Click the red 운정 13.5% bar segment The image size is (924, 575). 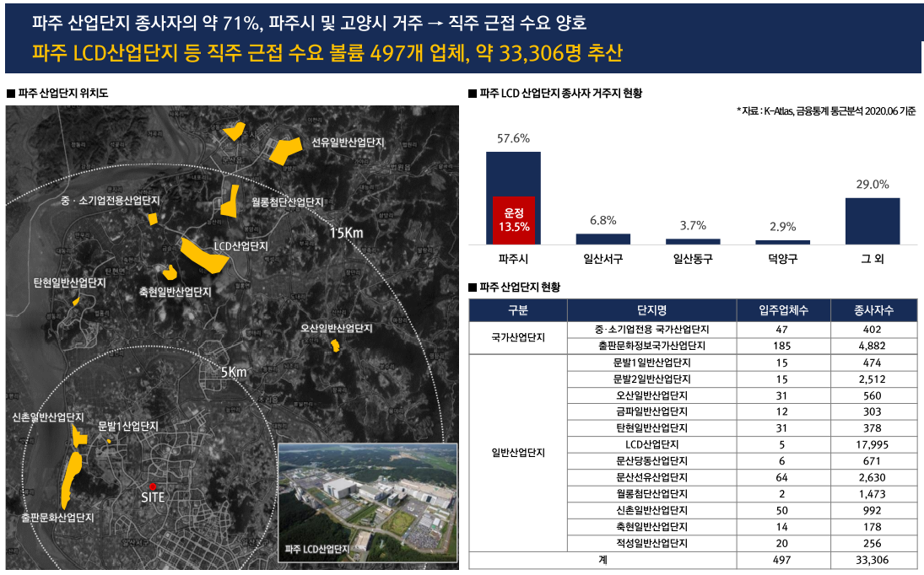click(x=514, y=220)
